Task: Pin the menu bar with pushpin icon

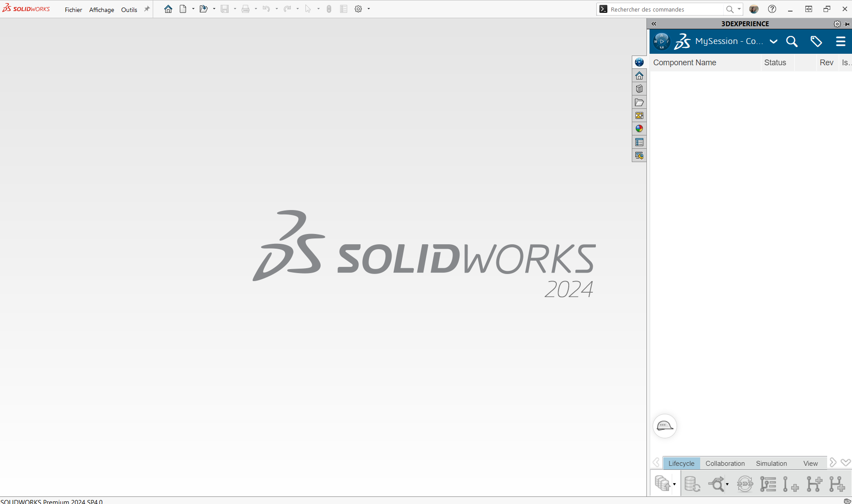Action: point(147,9)
